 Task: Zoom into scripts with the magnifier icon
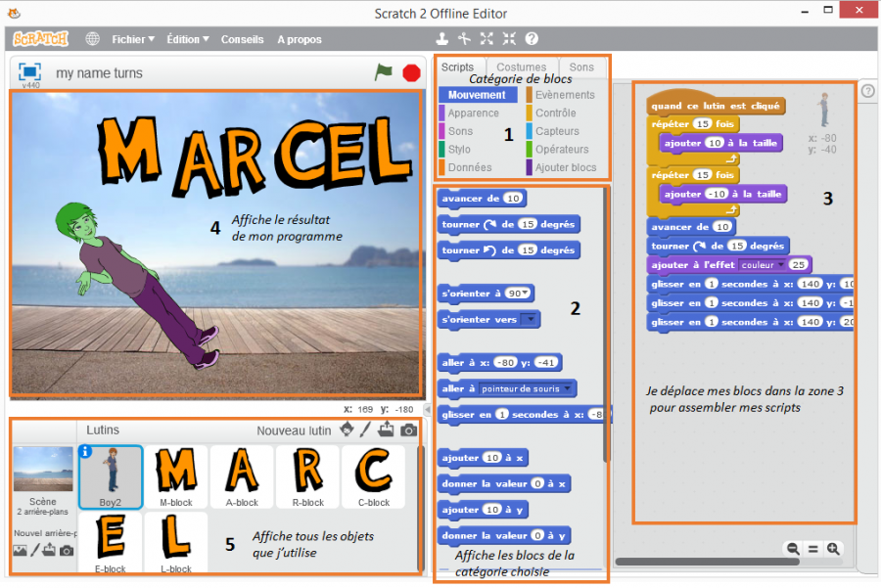[x=832, y=548]
